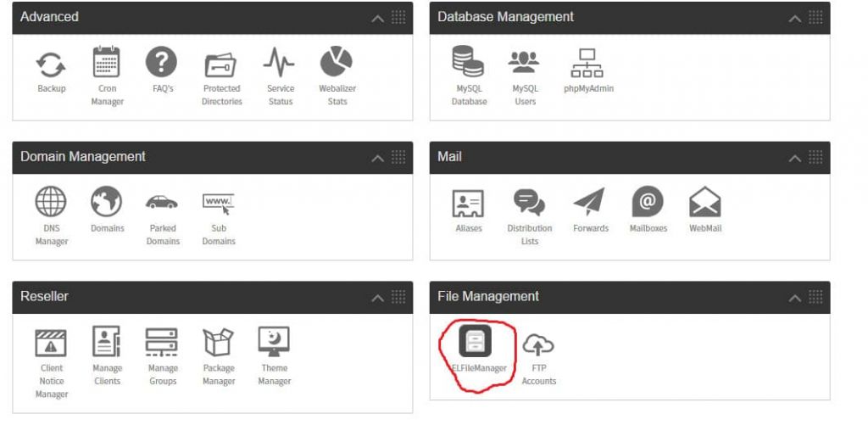Open the Backup module
The image size is (868, 425).
(51, 71)
